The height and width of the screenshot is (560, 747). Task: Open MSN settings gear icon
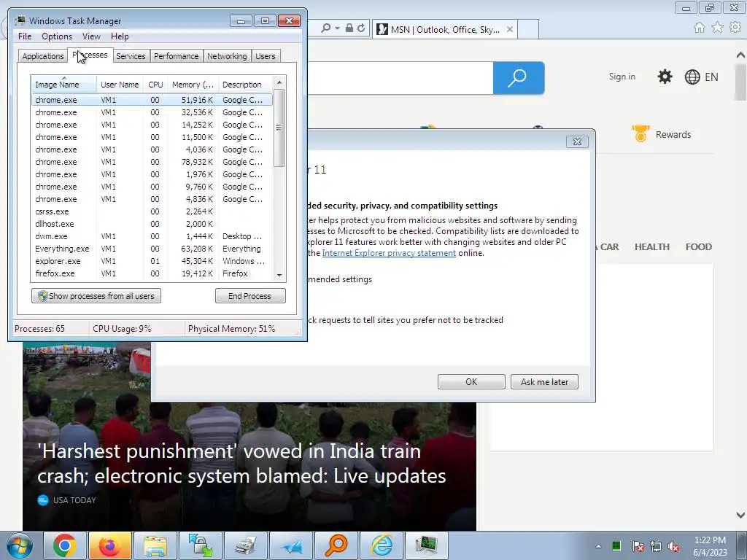(x=665, y=77)
